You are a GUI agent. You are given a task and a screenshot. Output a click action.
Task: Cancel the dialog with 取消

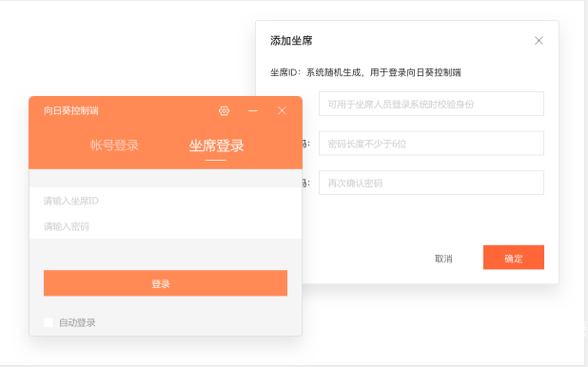click(443, 259)
